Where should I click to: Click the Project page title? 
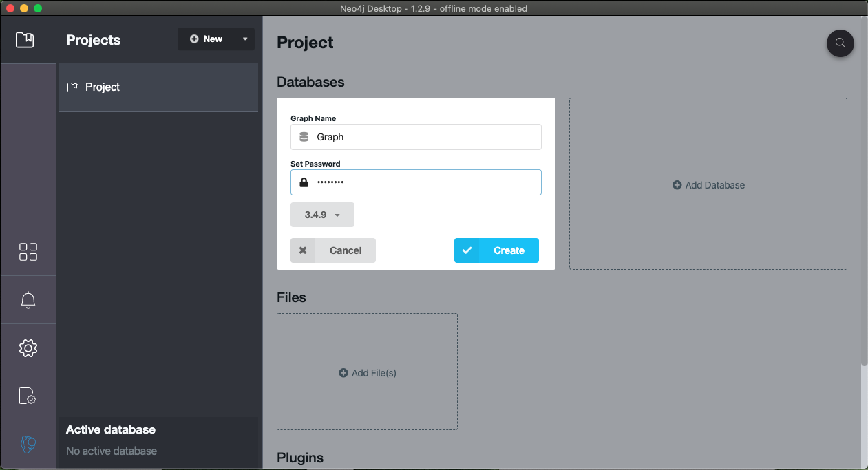point(305,43)
